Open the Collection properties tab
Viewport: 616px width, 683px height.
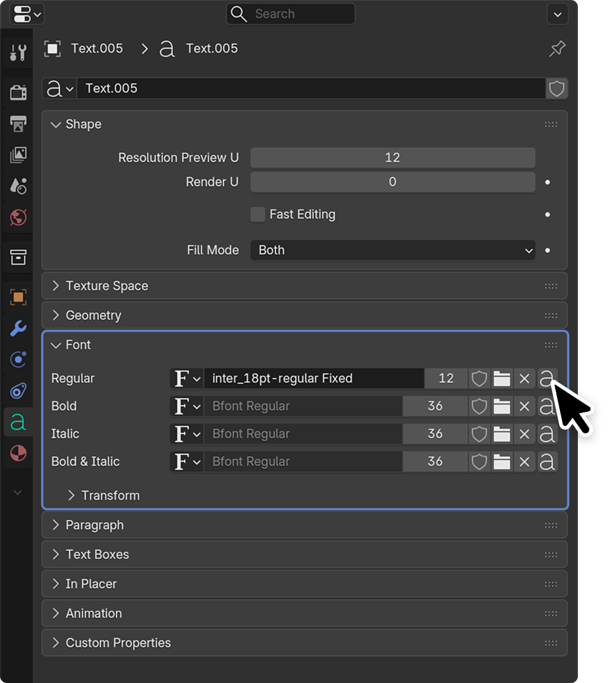click(x=18, y=257)
